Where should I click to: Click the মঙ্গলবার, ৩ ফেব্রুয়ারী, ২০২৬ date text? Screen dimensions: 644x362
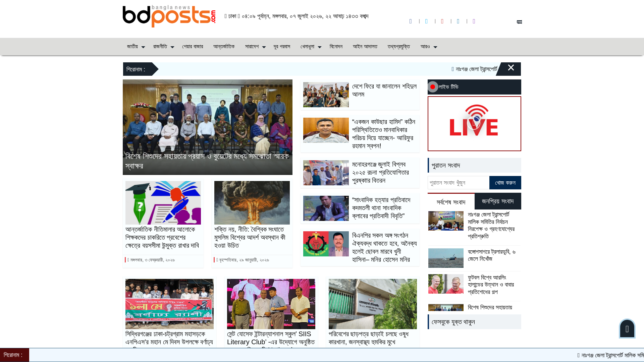click(x=152, y=260)
